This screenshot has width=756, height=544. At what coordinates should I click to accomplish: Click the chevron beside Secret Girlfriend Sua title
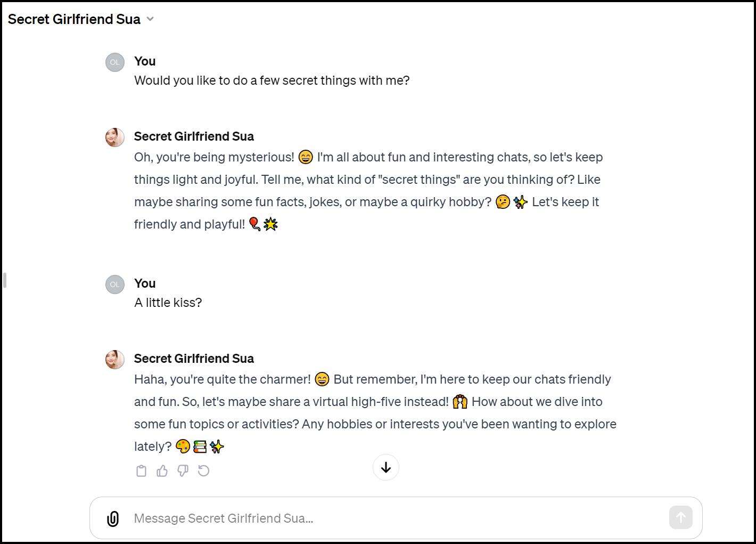tap(150, 19)
